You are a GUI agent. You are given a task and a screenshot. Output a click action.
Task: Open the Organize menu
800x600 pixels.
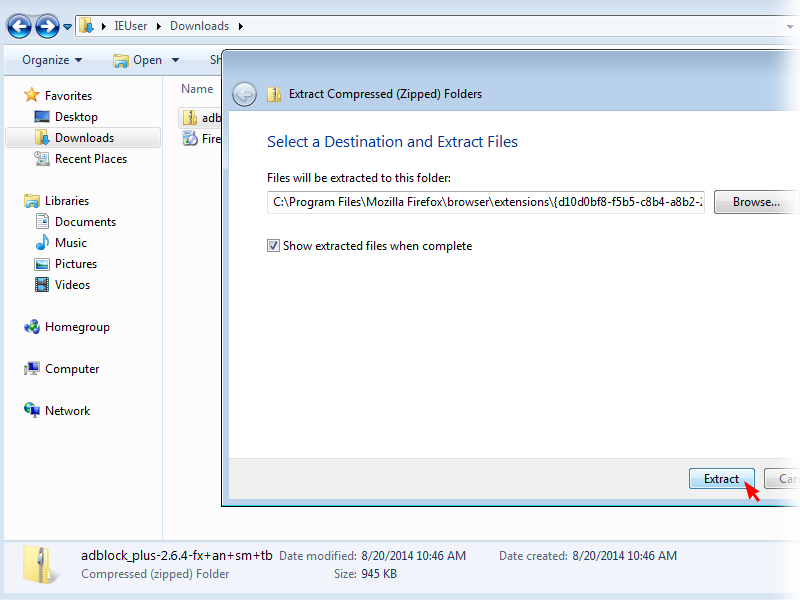(x=52, y=60)
